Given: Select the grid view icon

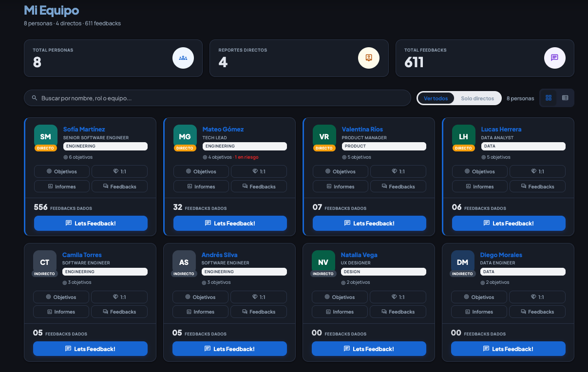Looking at the screenshot, I should point(549,98).
